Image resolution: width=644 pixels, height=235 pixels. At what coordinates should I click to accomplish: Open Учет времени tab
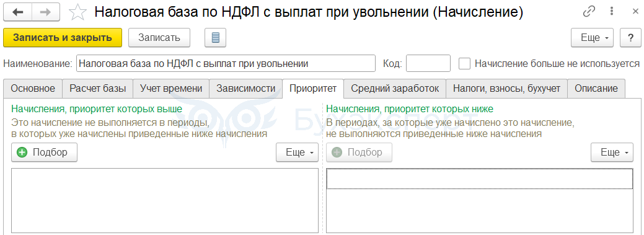(171, 88)
